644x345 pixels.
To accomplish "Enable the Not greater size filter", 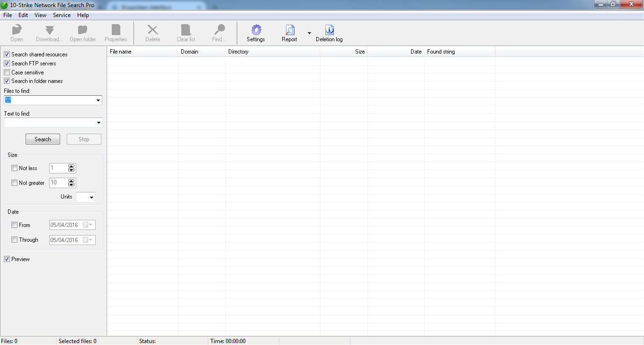I will 15,183.
